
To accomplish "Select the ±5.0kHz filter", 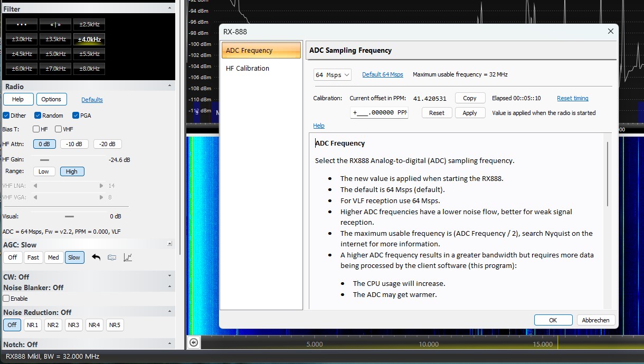I will [x=55, y=54].
